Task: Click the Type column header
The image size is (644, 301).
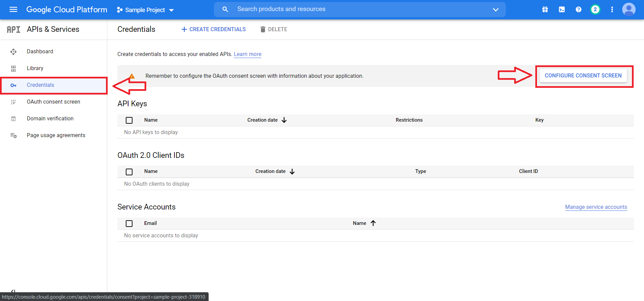Action: point(421,171)
